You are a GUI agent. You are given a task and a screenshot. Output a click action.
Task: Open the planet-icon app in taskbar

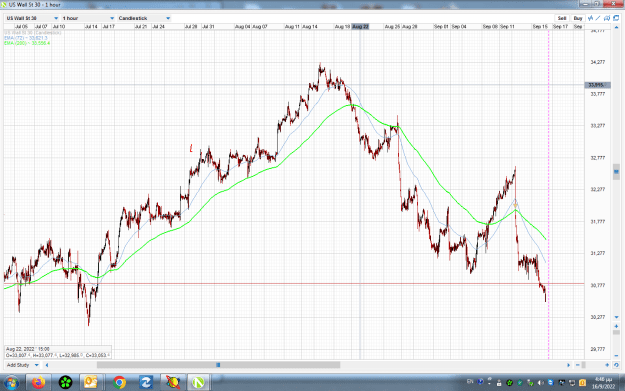click(173, 383)
